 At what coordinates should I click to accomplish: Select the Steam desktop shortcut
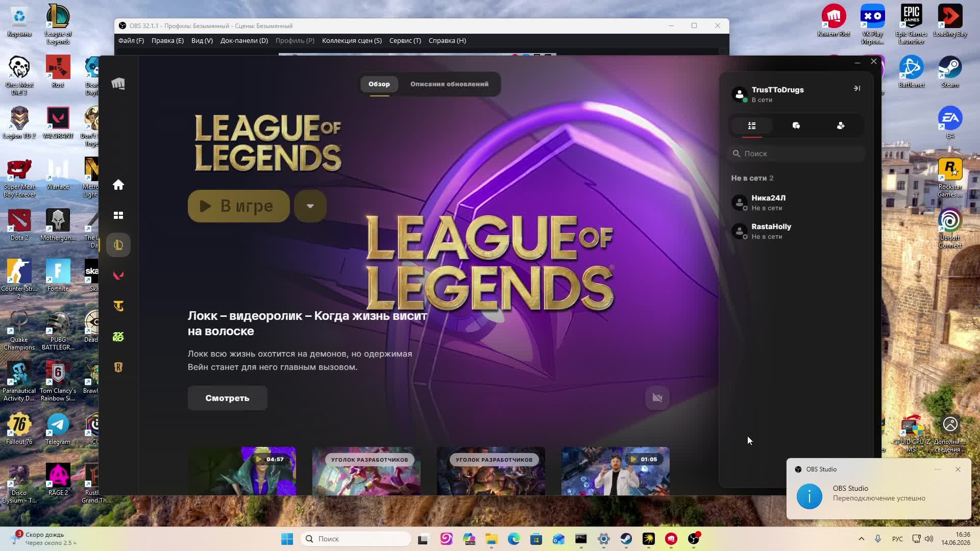pos(950,72)
